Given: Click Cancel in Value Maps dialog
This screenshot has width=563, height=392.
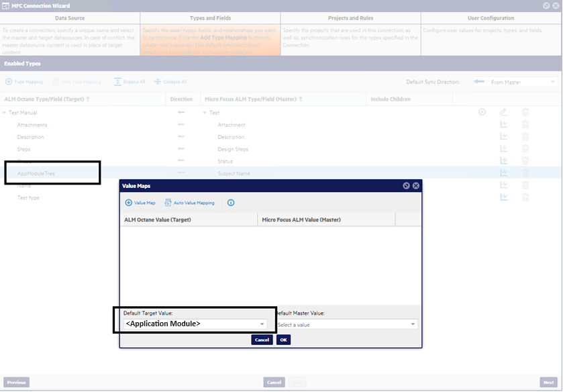Looking at the screenshot, I should pyautogui.click(x=262, y=340).
